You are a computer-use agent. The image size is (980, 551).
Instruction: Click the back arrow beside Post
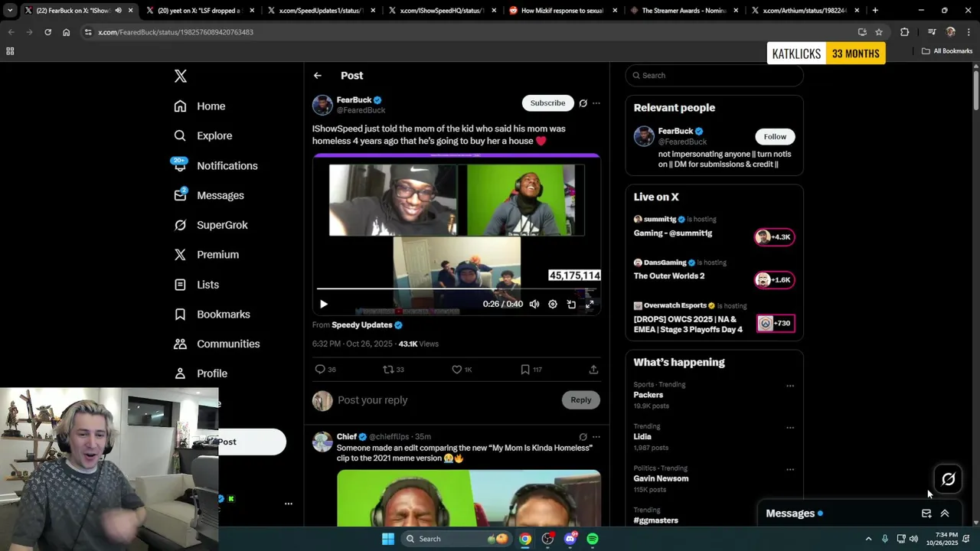click(318, 76)
